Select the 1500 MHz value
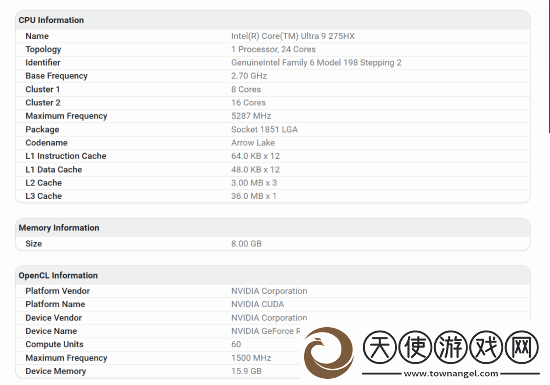The width and height of the screenshot is (550, 385). pos(251,358)
